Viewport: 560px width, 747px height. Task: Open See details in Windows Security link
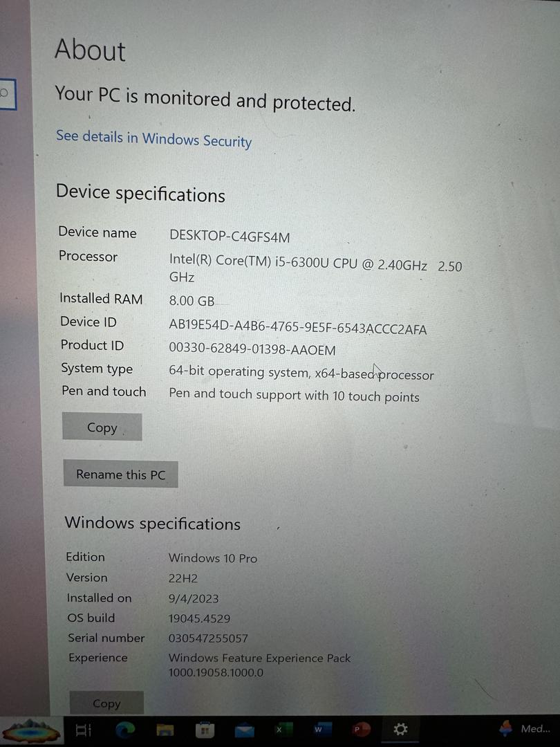point(153,138)
